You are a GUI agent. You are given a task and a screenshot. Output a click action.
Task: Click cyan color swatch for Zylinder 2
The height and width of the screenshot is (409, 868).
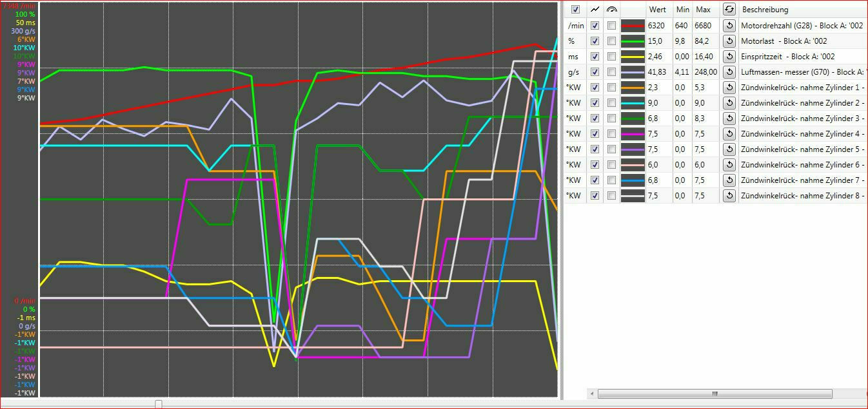(632, 103)
